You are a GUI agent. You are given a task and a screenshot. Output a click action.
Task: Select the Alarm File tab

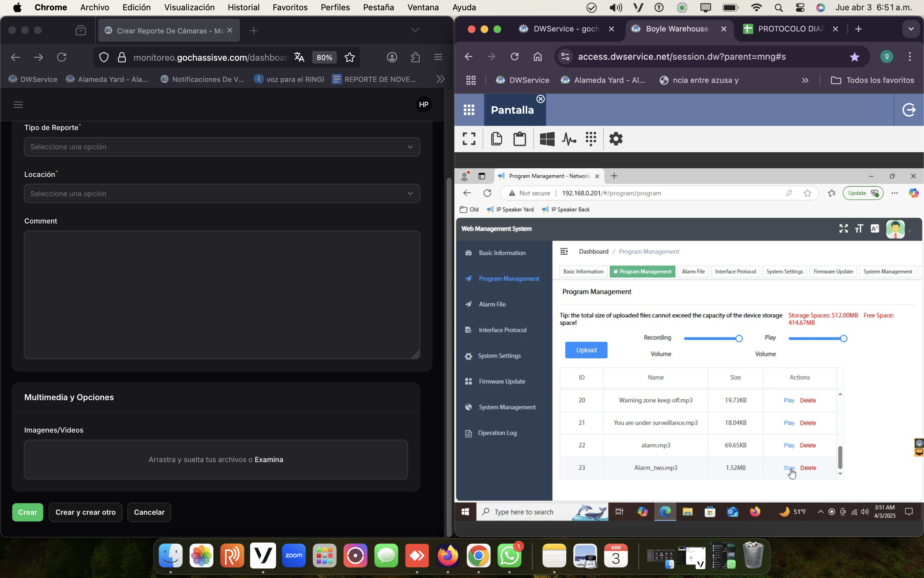pyautogui.click(x=693, y=271)
